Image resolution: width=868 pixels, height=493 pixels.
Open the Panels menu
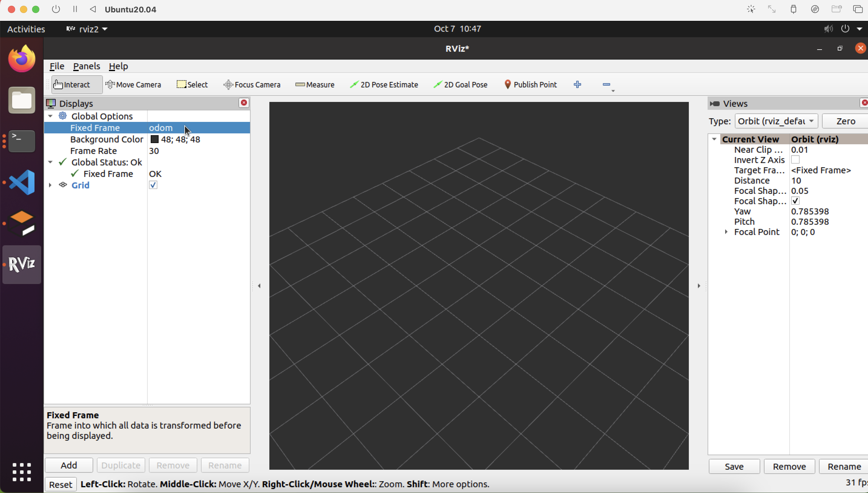click(x=86, y=66)
